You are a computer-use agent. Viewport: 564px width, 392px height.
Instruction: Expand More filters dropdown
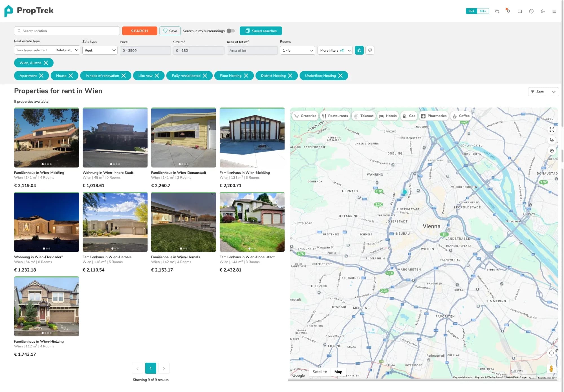click(x=335, y=50)
